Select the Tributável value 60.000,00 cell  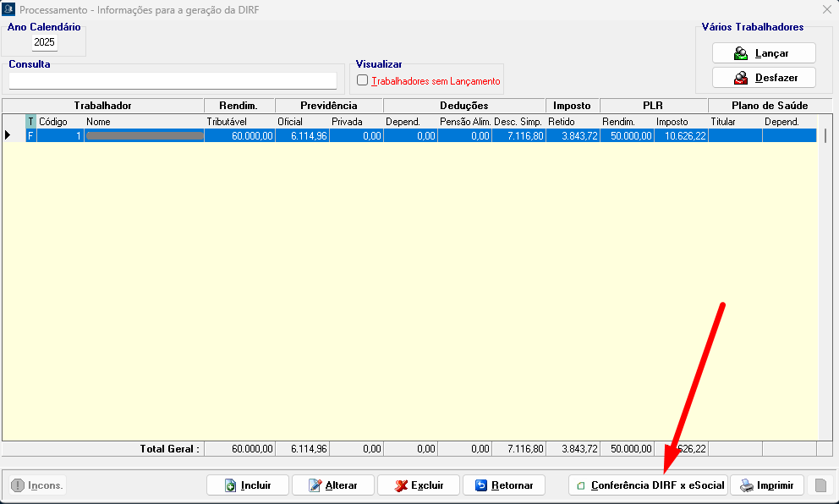click(x=240, y=135)
